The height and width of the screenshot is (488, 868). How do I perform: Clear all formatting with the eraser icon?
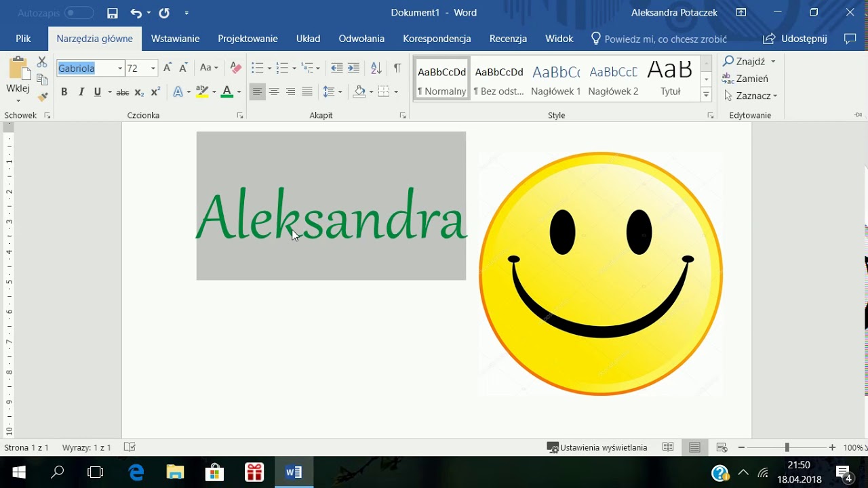[236, 68]
